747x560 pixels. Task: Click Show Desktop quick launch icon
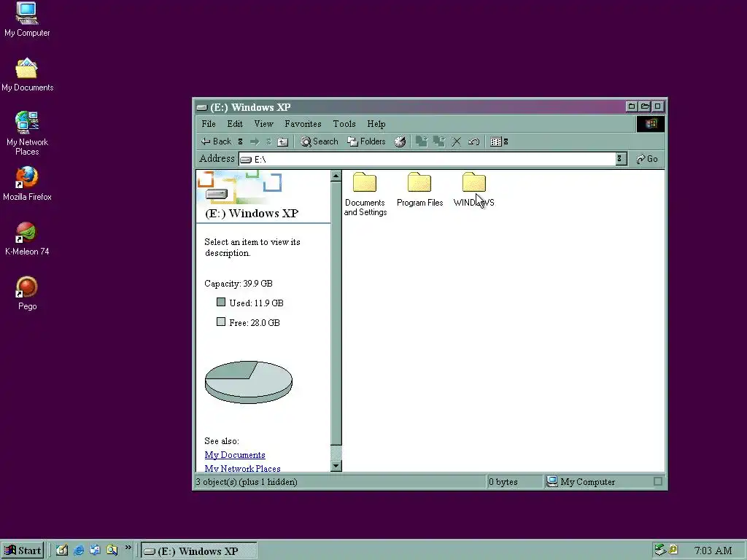coord(62,551)
